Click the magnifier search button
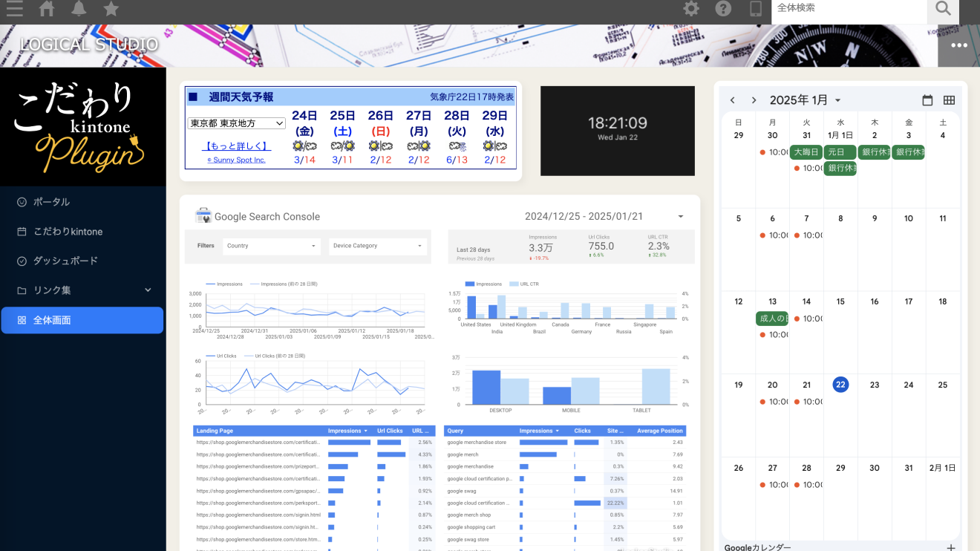This screenshot has width=980, height=551. [x=943, y=9]
